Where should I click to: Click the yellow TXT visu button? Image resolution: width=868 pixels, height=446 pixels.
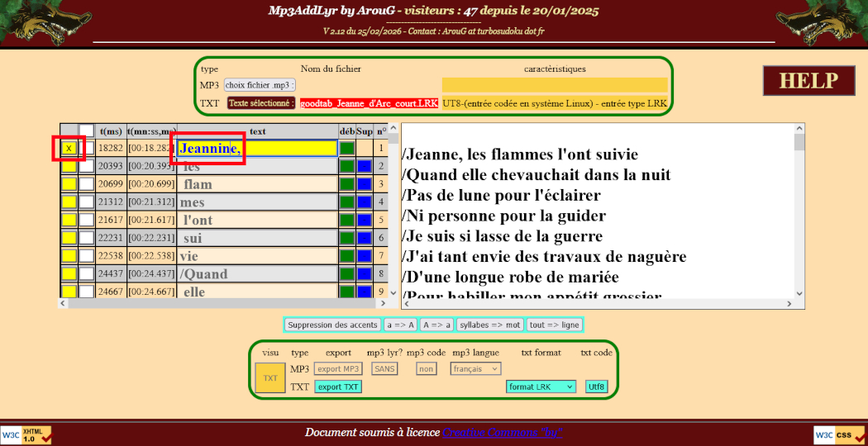click(x=270, y=377)
